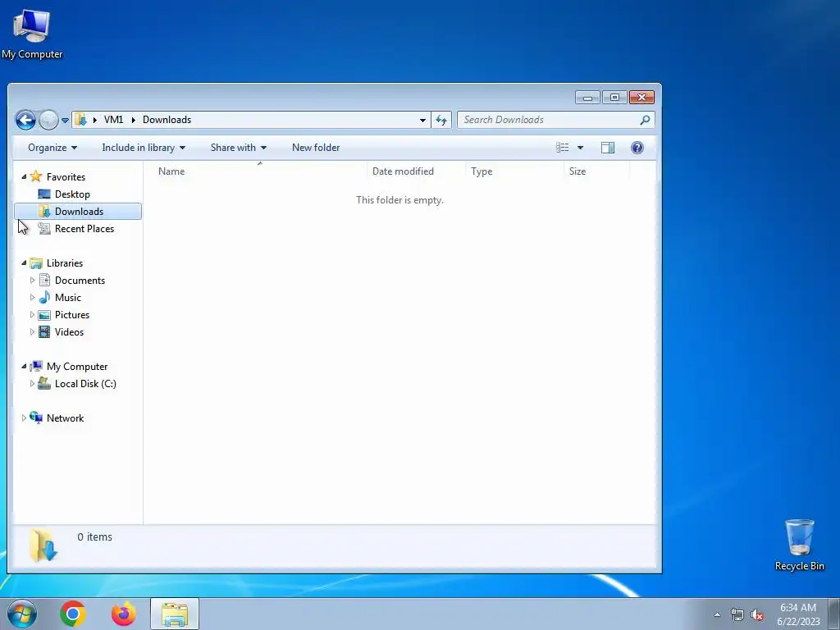Expand the Documents library

click(x=32, y=281)
